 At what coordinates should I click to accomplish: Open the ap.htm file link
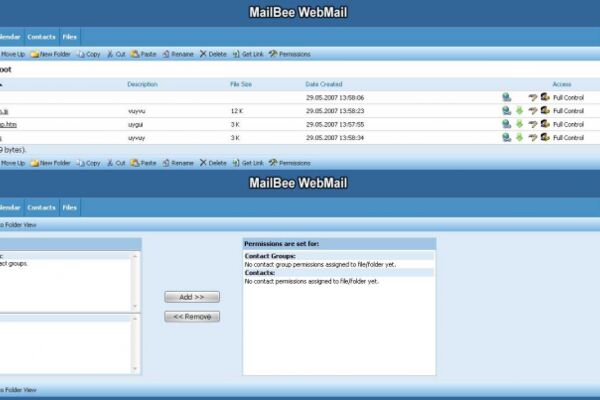tap(8, 124)
